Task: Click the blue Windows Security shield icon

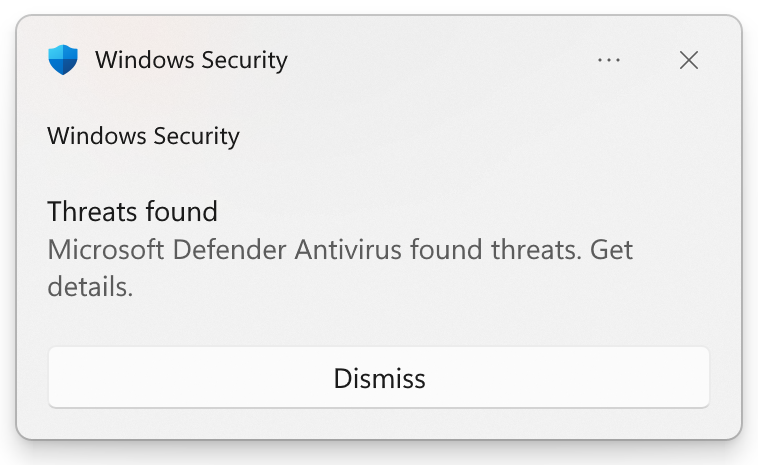Action: (63, 60)
